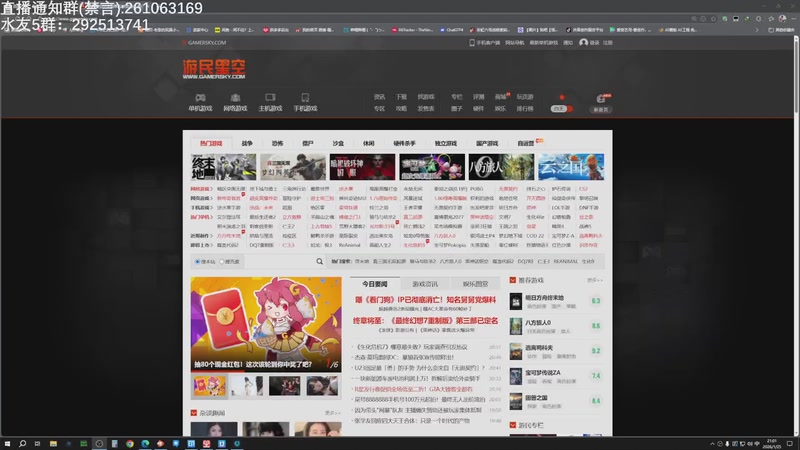Click the 明日方舟终末地 game cover
The height and width of the screenshot is (450, 800).
[x=516, y=301]
